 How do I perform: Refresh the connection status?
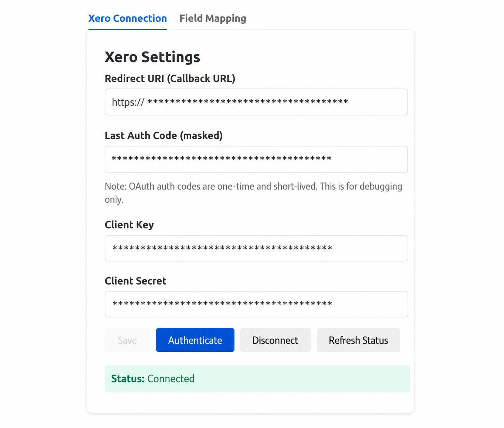pyautogui.click(x=358, y=340)
